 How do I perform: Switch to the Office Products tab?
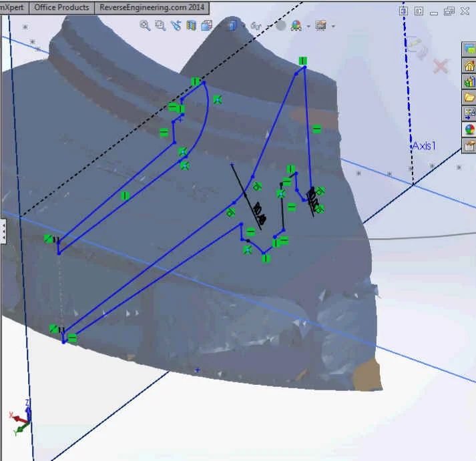click(61, 7)
